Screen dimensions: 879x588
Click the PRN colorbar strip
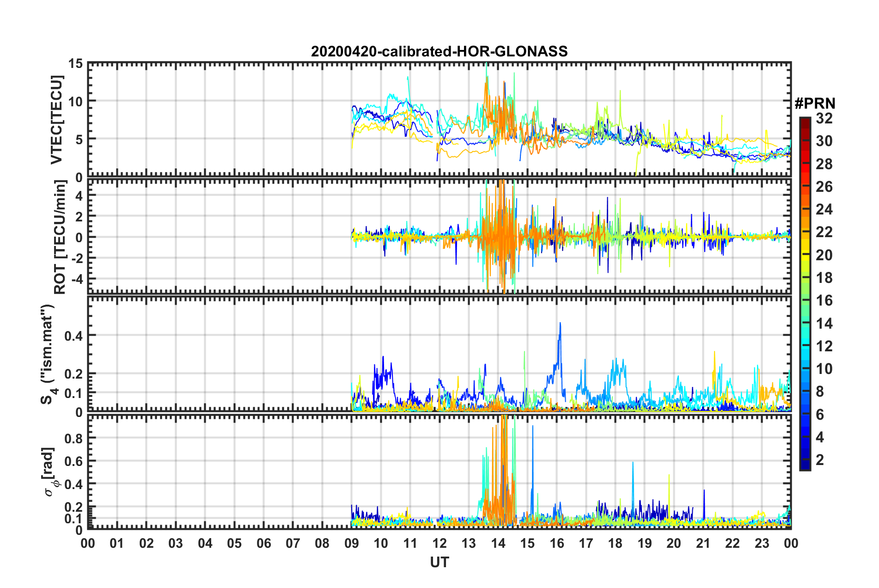(805, 294)
